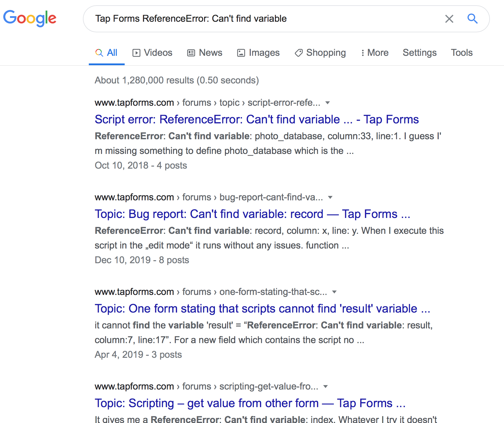Open the search Tools options

tap(462, 53)
